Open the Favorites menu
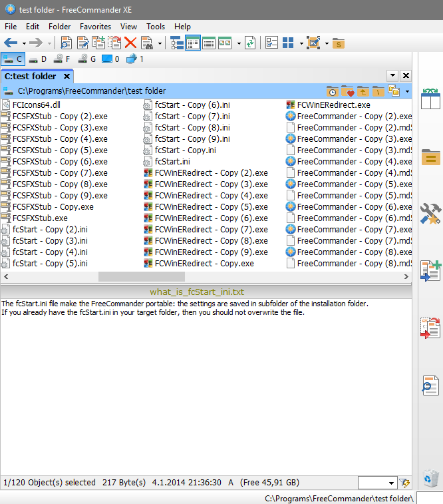This screenshot has height=504, width=443. (95, 27)
